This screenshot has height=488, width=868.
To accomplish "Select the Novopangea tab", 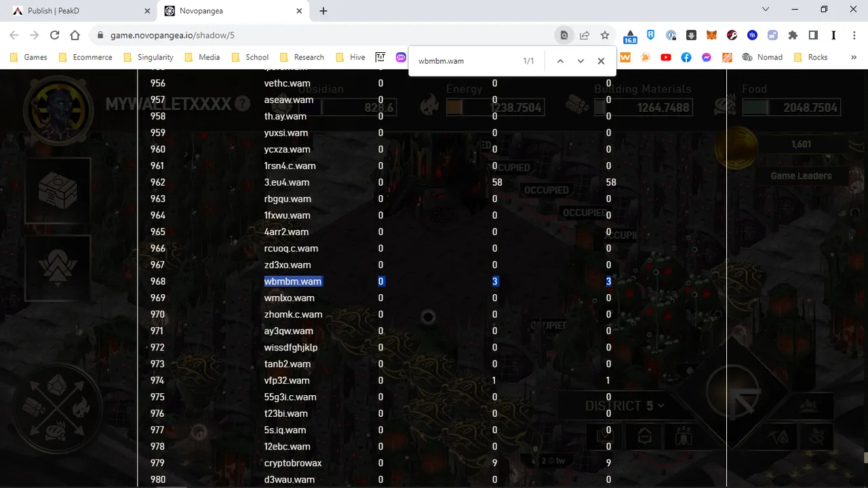I will [x=234, y=11].
